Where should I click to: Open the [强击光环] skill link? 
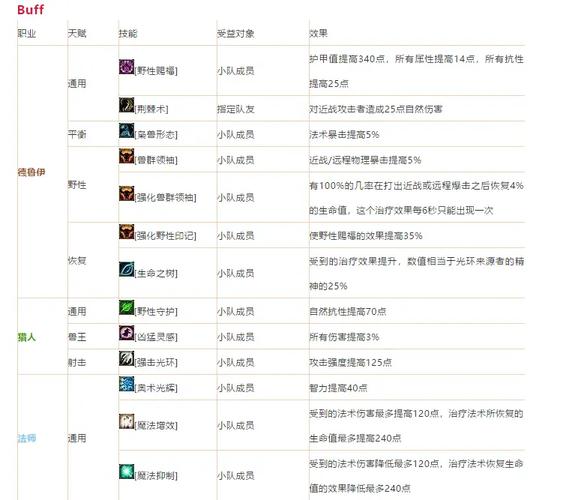click(156, 362)
